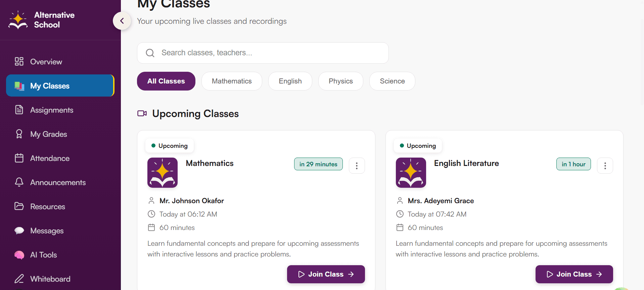
Task: Open the Messages chat icon
Action: point(19,230)
